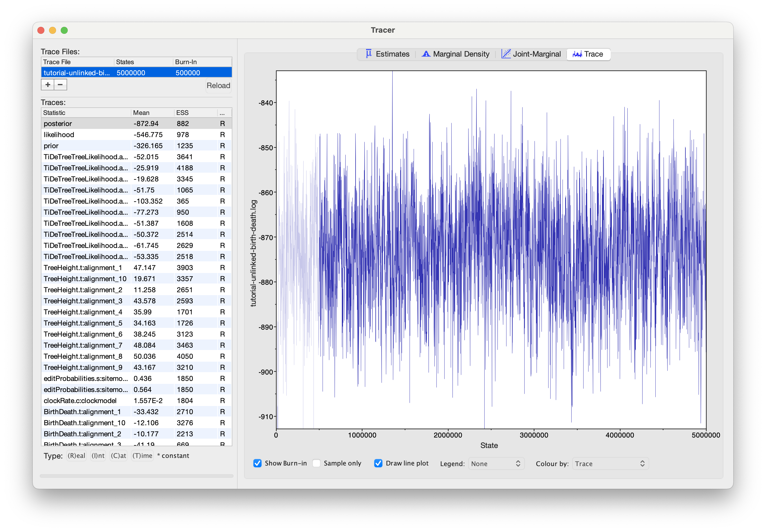This screenshot has height=532, width=766.
Task: Select TreeHeight.t:alignment_10 row
Action: [136, 279]
